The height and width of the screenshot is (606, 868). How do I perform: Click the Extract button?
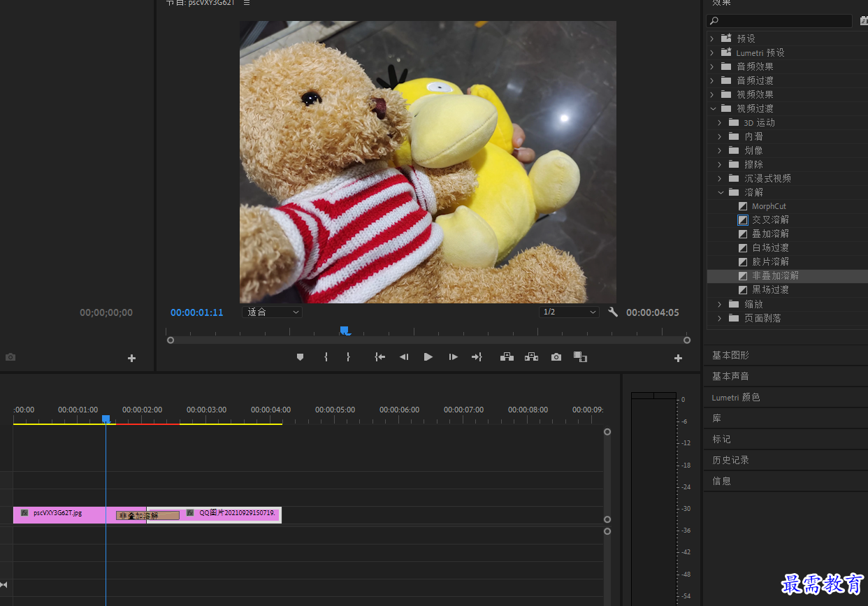[x=532, y=357]
